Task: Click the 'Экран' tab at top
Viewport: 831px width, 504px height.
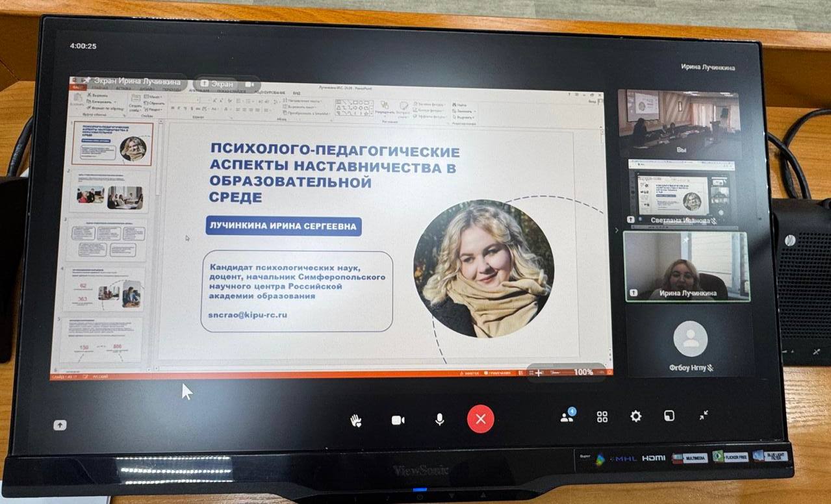Action: [216, 84]
